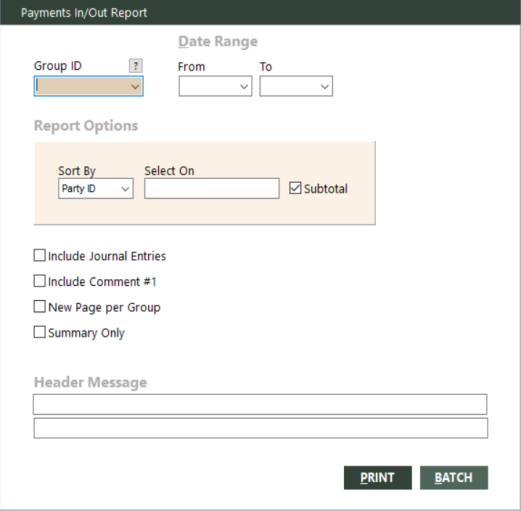521x511 pixels.
Task: Check the New Page per Group option
Action: [40, 307]
